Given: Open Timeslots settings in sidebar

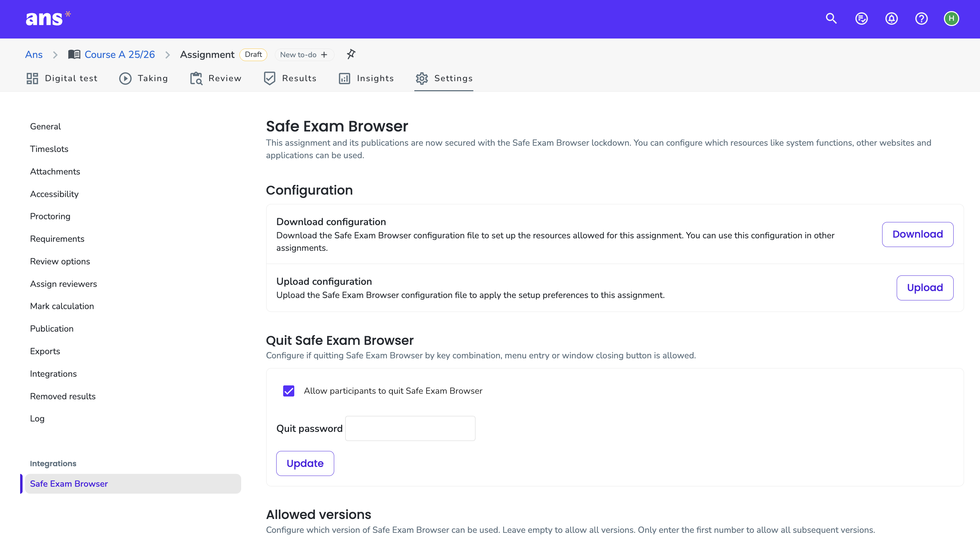Looking at the screenshot, I should [49, 149].
